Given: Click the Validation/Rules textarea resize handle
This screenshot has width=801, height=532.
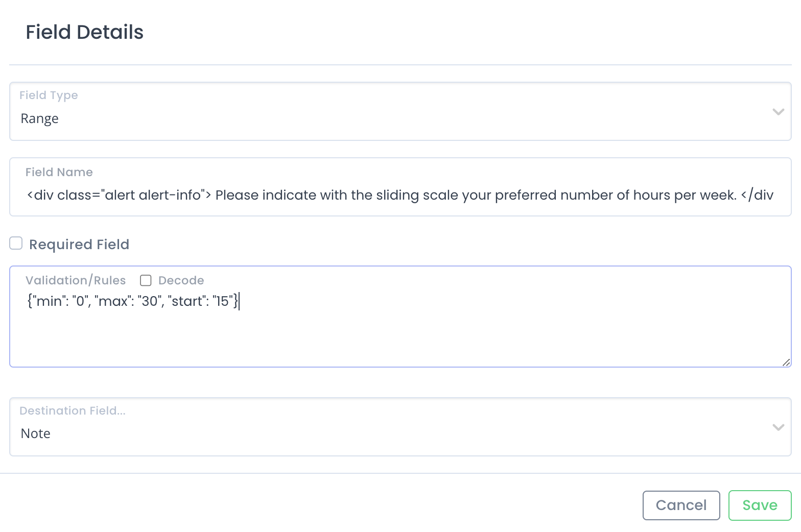Looking at the screenshot, I should pos(786,362).
